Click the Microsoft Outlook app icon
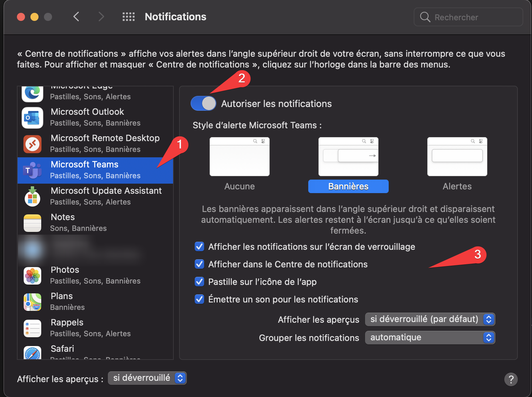Viewport: 532px width, 397px height. pos(32,118)
